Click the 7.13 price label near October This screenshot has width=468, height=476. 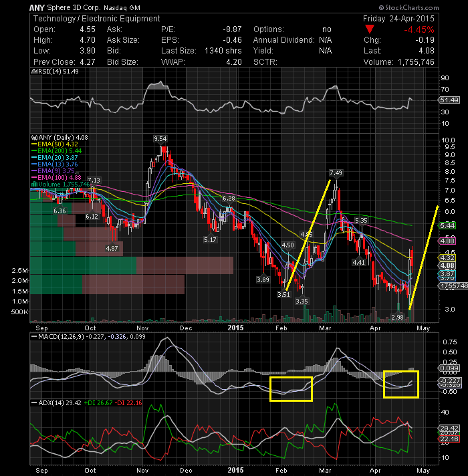coord(94,181)
